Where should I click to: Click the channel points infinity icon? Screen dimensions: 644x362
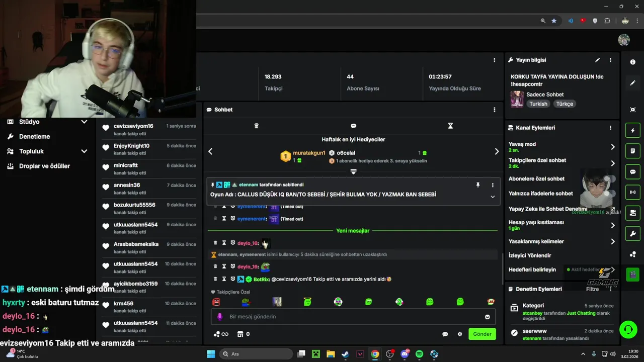[x=221, y=334]
